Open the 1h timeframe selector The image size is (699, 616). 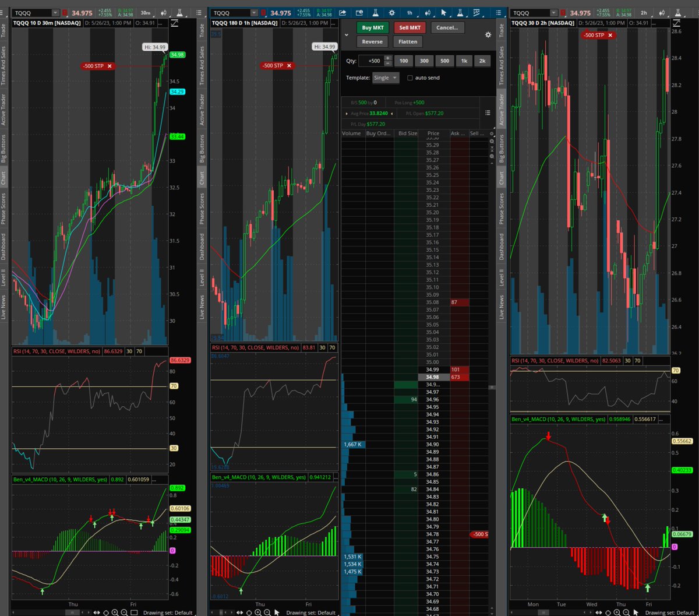[x=409, y=12]
